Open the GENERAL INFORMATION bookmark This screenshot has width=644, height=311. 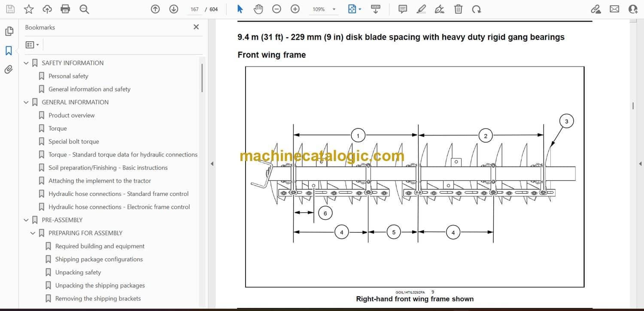pyautogui.click(x=75, y=102)
